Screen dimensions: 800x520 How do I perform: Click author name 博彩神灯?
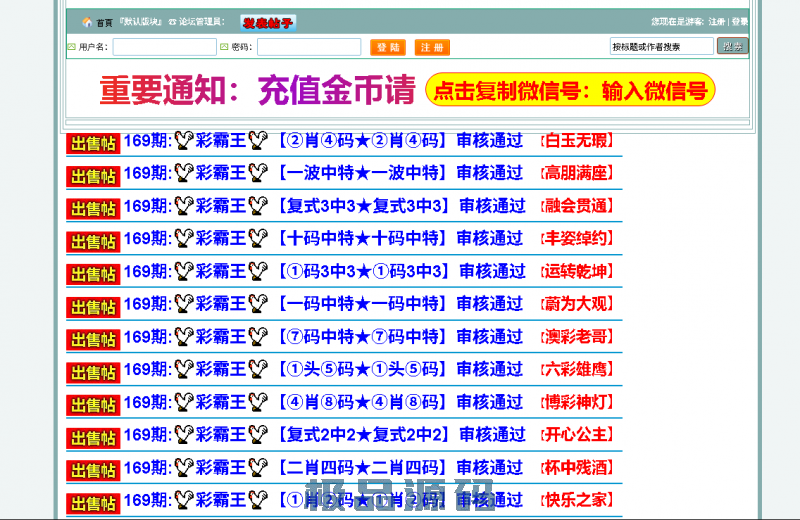pyautogui.click(x=577, y=402)
